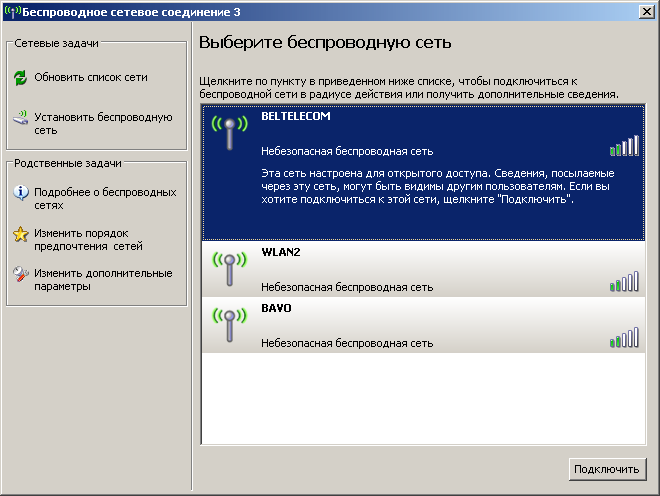Click the "Подключить" button
The width and height of the screenshot is (660, 496).
point(607,469)
